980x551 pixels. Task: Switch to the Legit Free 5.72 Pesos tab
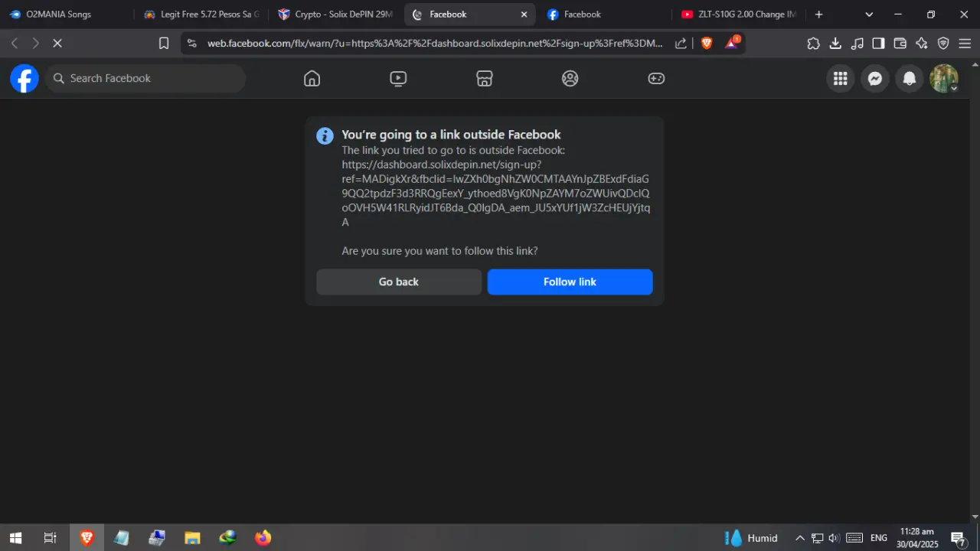202,15
